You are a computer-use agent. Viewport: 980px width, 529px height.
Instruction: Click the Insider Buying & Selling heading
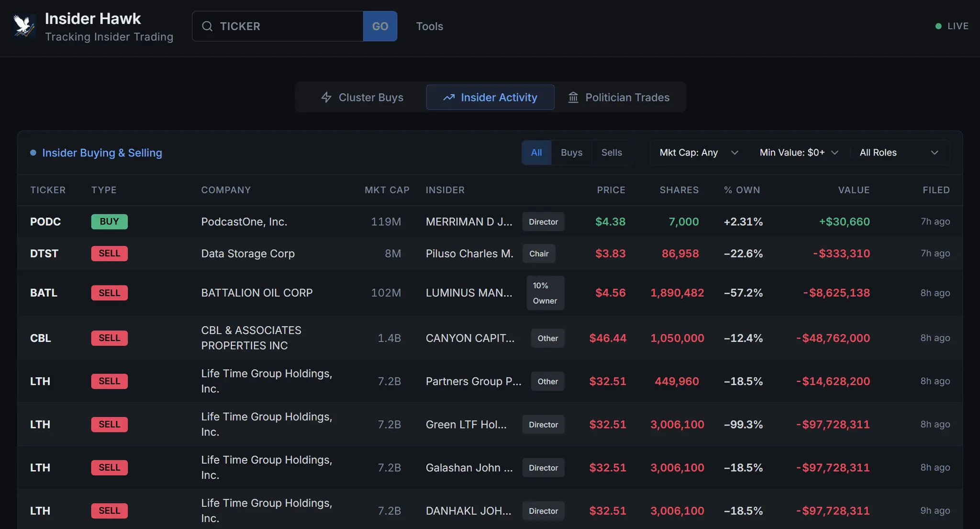coord(102,153)
